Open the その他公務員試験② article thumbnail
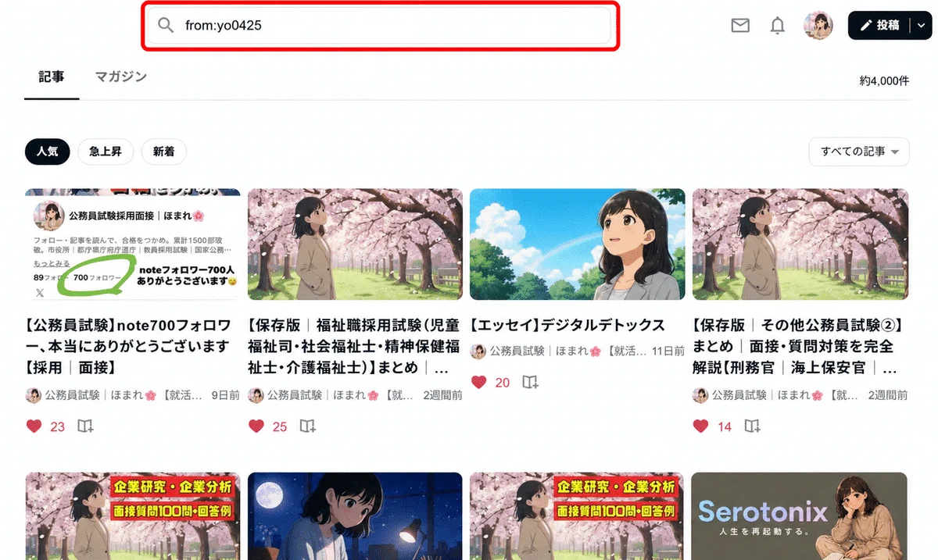The width and height of the screenshot is (938, 560). click(800, 244)
